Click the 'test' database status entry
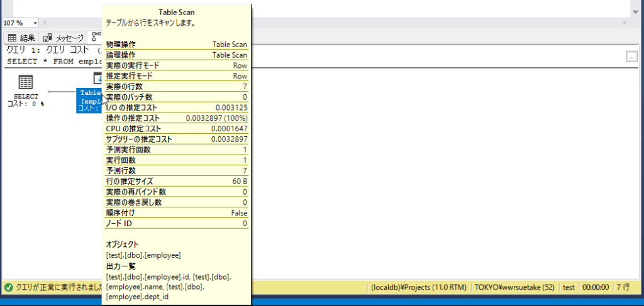Viewport: 644px width, 306px height. 569,288
